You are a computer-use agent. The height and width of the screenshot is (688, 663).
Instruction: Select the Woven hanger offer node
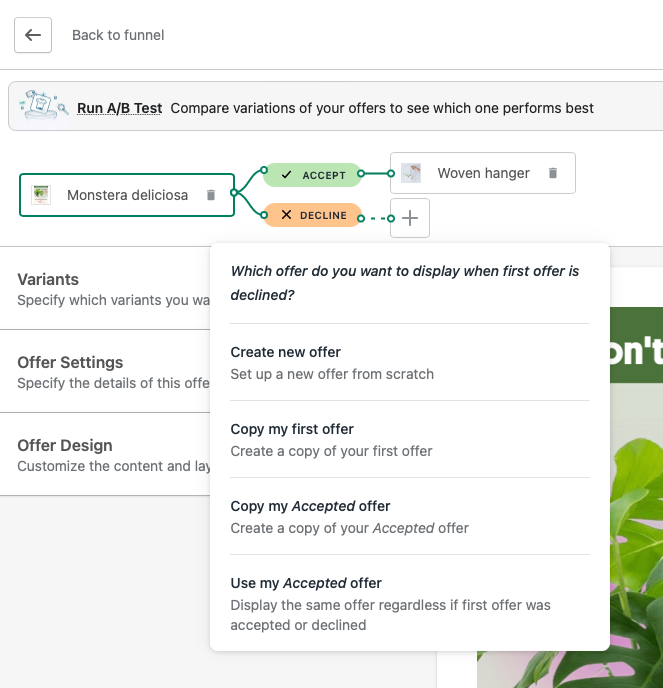click(x=483, y=173)
